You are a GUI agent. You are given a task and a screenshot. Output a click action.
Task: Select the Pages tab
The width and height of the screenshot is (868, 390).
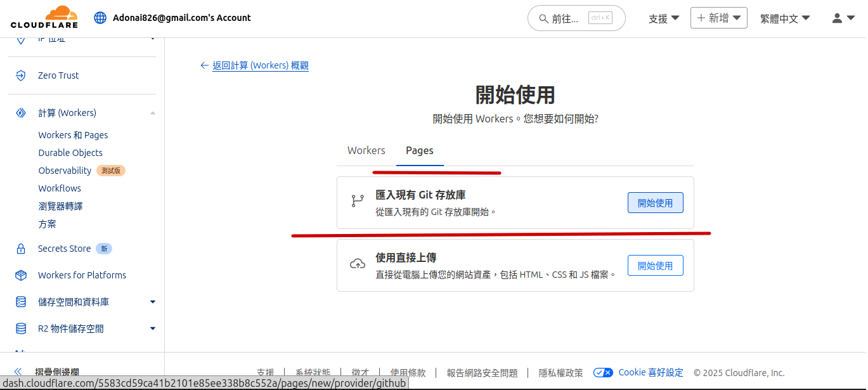pyautogui.click(x=419, y=150)
